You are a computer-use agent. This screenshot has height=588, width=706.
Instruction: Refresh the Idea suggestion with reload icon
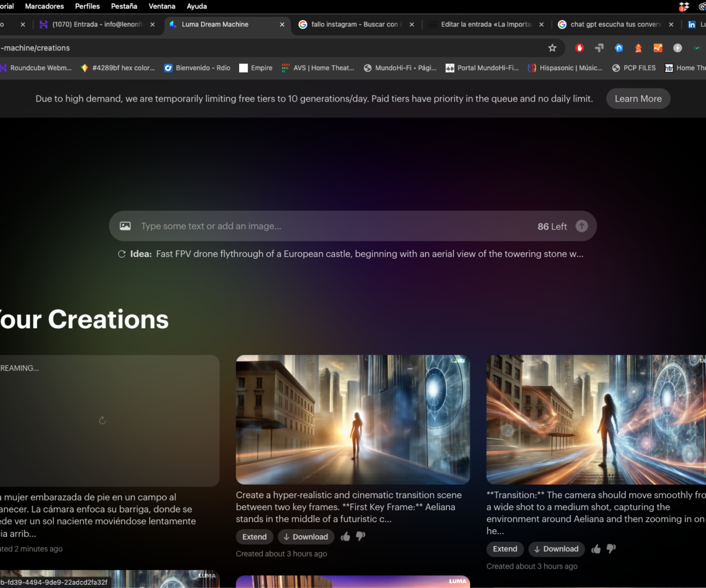[121, 254]
